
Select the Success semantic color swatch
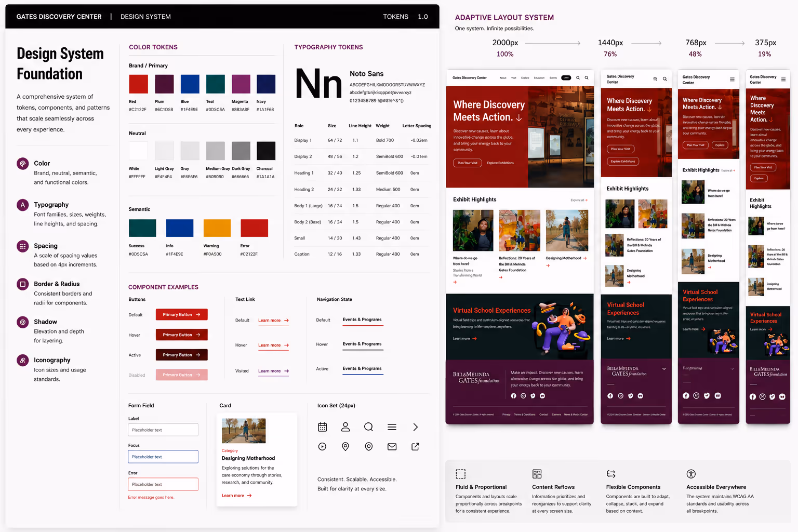point(142,228)
